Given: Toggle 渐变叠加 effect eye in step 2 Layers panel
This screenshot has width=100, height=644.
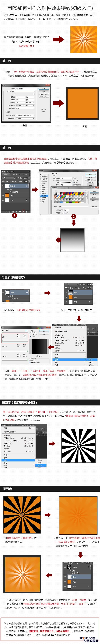Looking at the screenshot, I should click(x=10, y=192).
